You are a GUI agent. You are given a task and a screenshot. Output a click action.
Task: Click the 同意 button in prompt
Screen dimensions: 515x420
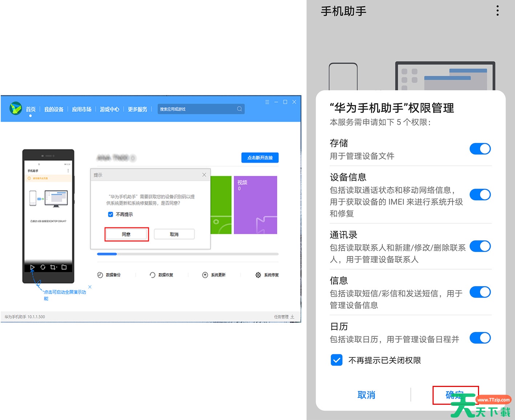[x=126, y=234]
